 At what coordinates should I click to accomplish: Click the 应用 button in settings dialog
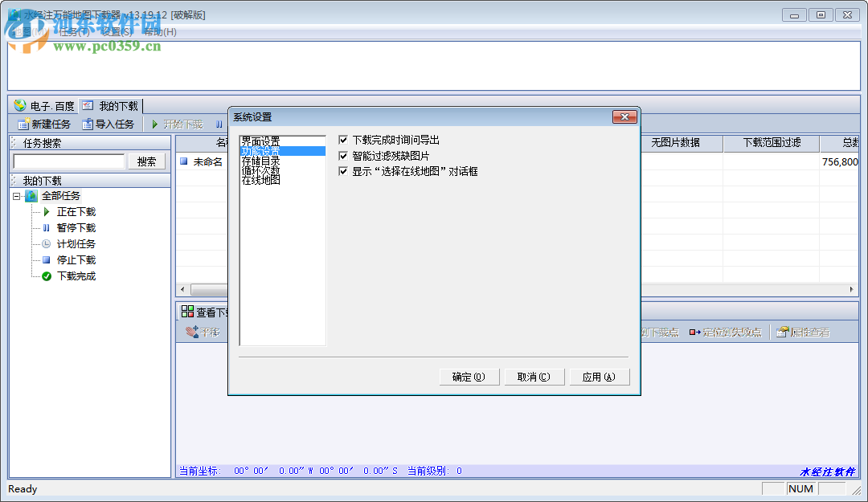(x=600, y=376)
